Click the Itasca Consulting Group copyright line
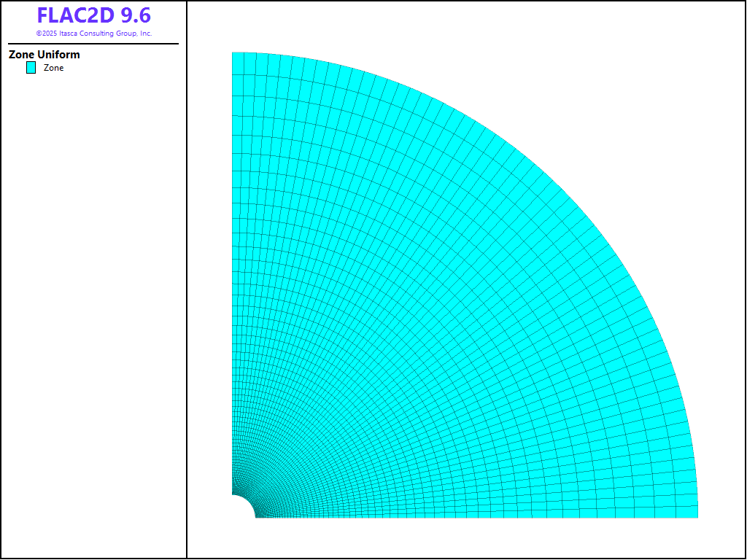747x560 pixels. pyautogui.click(x=93, y=34)
